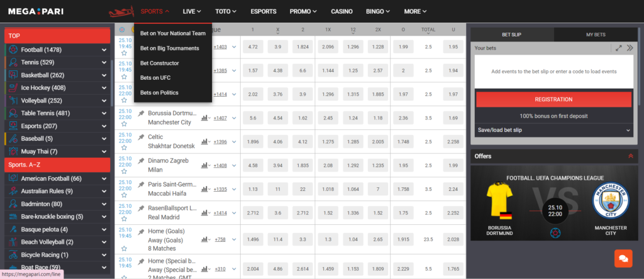This screenshot has height=279, width=644.
Task: Click the Beach Volleyball icon
Action: click(x=13, y=242)
